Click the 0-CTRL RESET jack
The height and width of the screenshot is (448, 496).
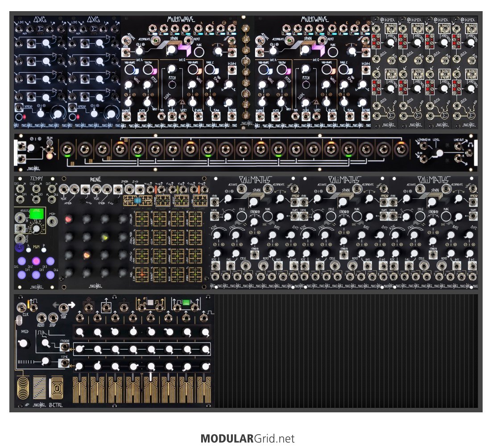coord(41,318)
